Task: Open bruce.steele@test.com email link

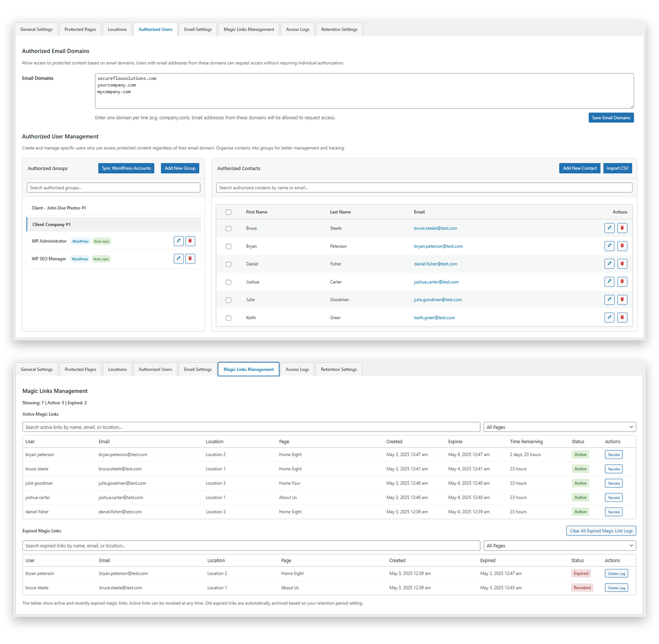Action: (435, 228)
